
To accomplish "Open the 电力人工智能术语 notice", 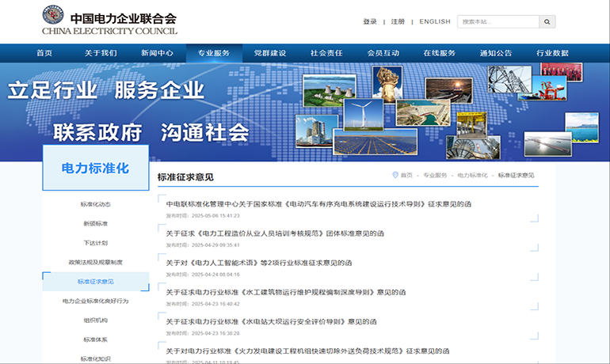I will (x=259, y=263).
